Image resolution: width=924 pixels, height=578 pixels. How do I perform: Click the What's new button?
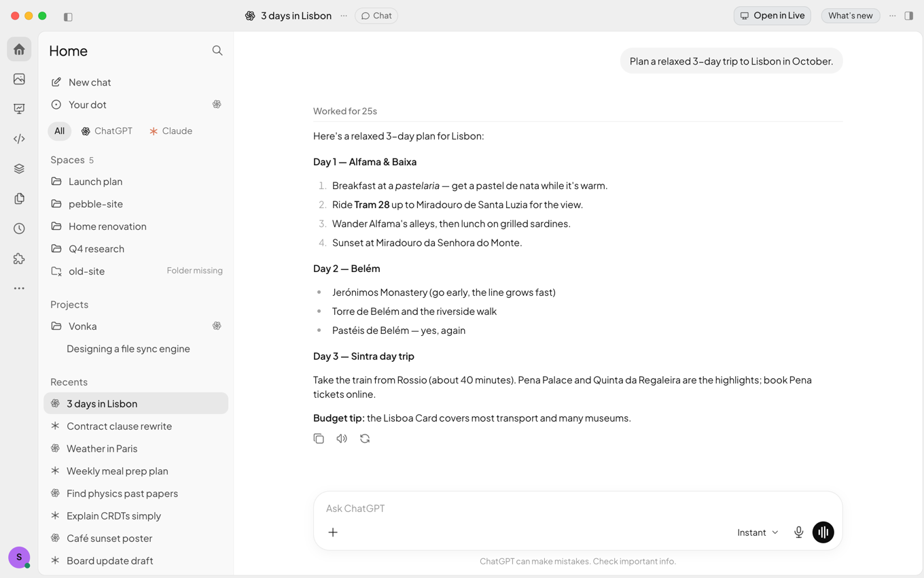(x=851, y=16)
